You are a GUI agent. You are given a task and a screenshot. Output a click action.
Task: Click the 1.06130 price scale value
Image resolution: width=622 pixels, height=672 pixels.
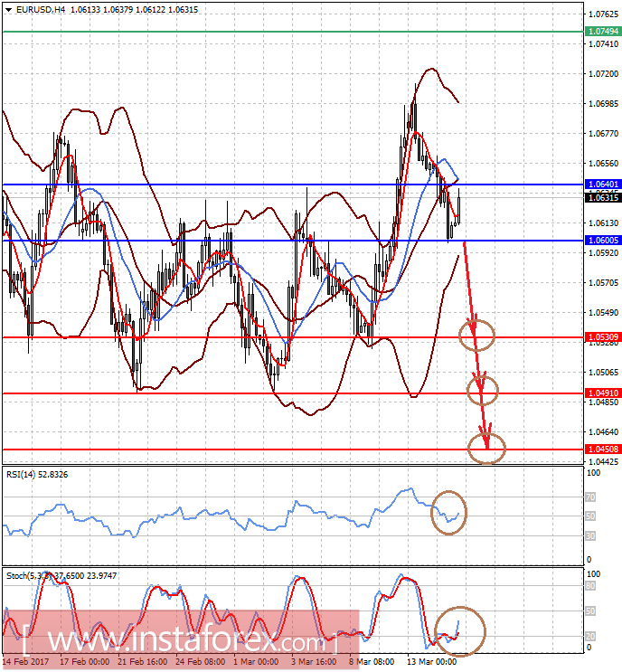(604, 222)
